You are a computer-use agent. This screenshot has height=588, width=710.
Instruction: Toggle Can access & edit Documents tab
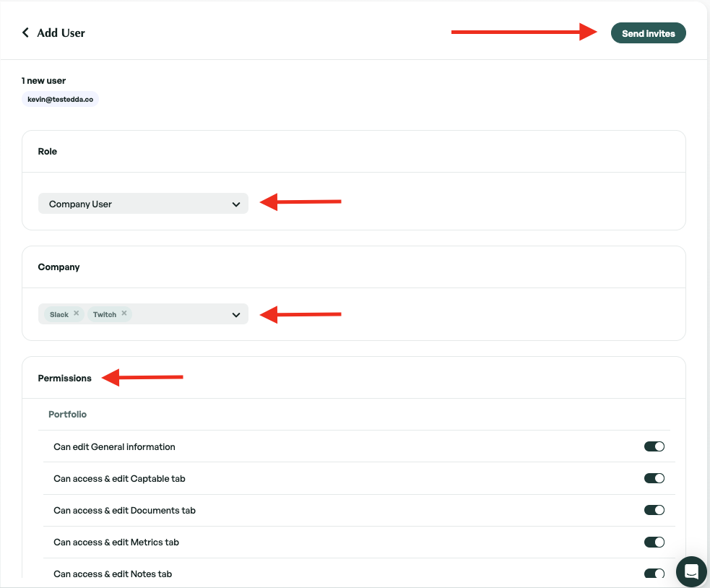654,510
